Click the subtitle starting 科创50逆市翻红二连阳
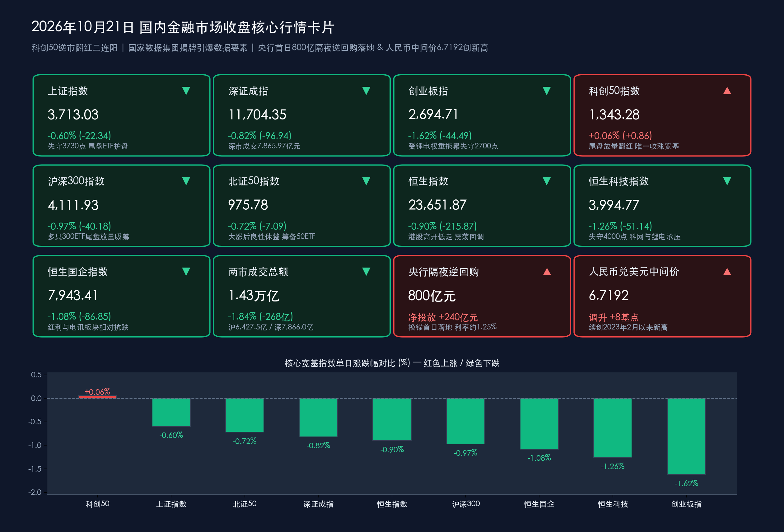This screenshot has height=532, width=784. pos(260,48)
